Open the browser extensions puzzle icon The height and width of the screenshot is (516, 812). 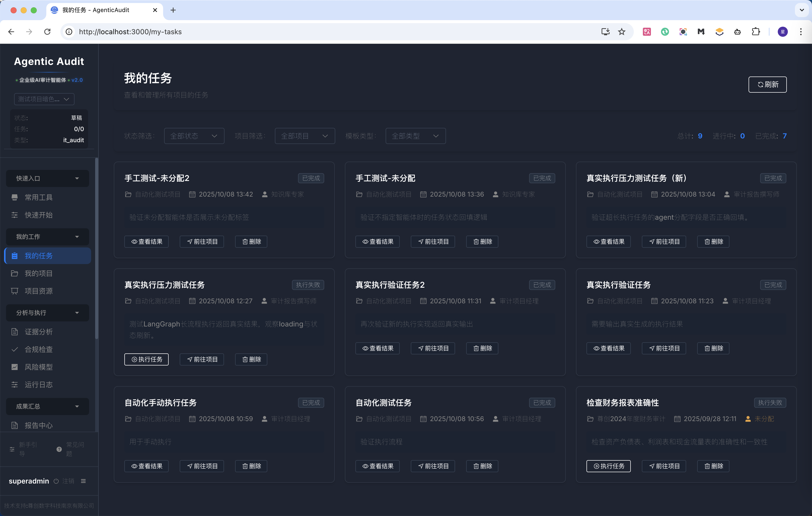(756, 31)
